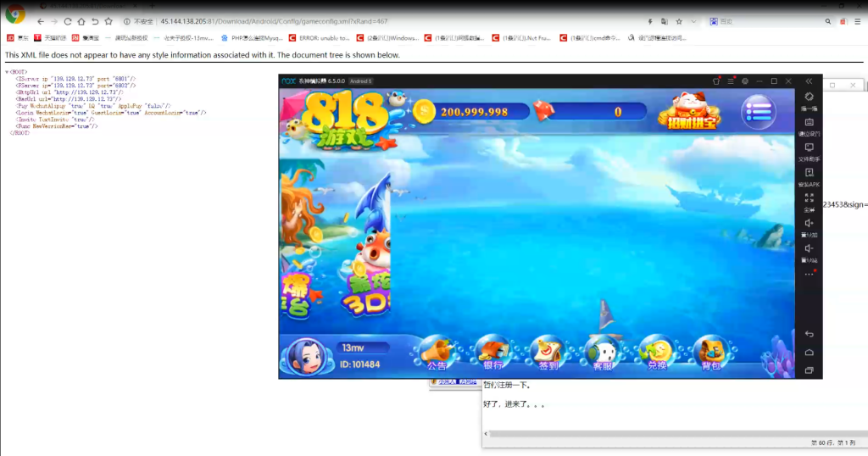The width and height of the screenshot is (868, 456).
Task: Open the Windows bookmark entry
Action: [x=387, y=38]
